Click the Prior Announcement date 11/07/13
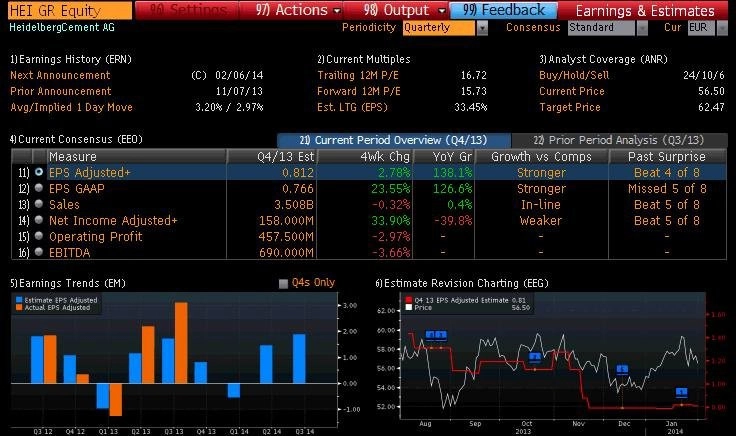736x436 pixels. (x=239, y=91)
